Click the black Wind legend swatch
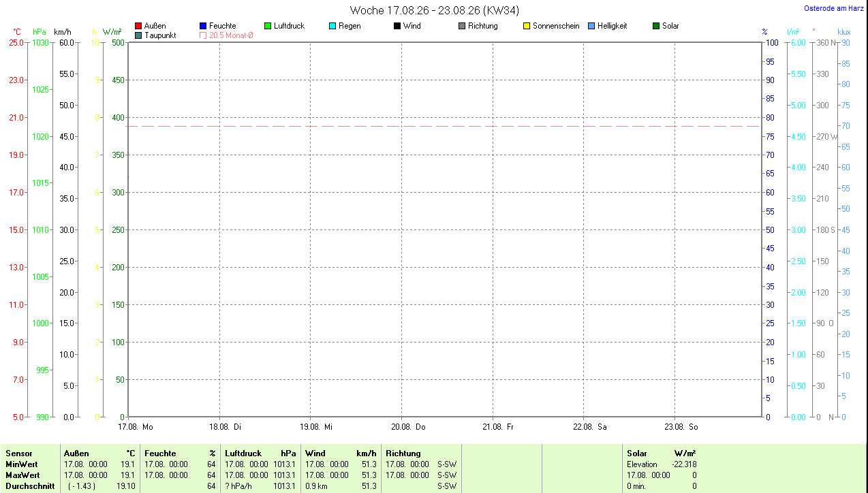 click(397, 26)
